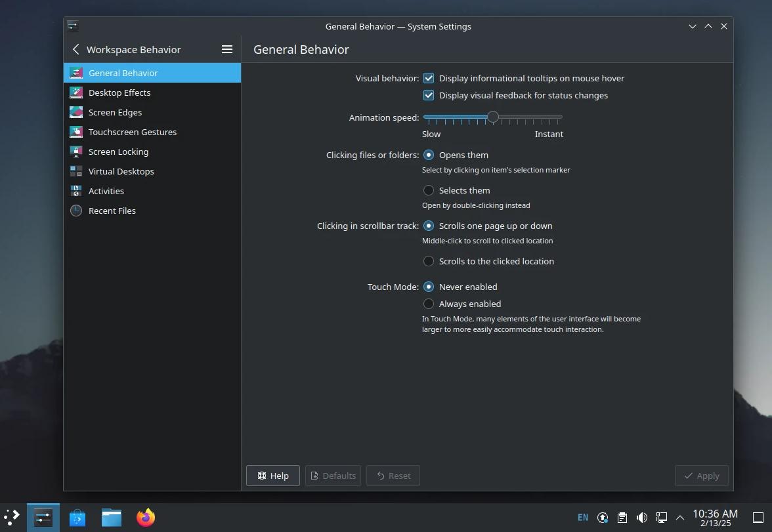Image resolution: width=772 pixels, height=532 pixels.
Task: Click the Help button
Action: click(272, 476)
